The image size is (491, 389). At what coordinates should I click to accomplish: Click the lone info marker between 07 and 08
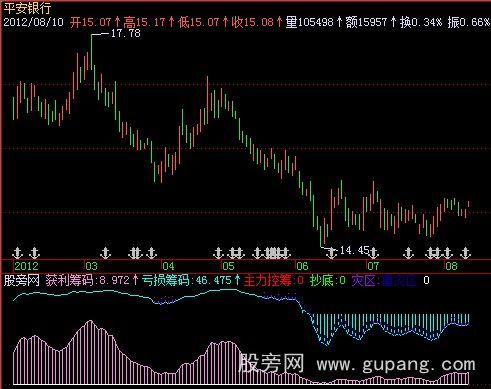click(x=408, y=253)
